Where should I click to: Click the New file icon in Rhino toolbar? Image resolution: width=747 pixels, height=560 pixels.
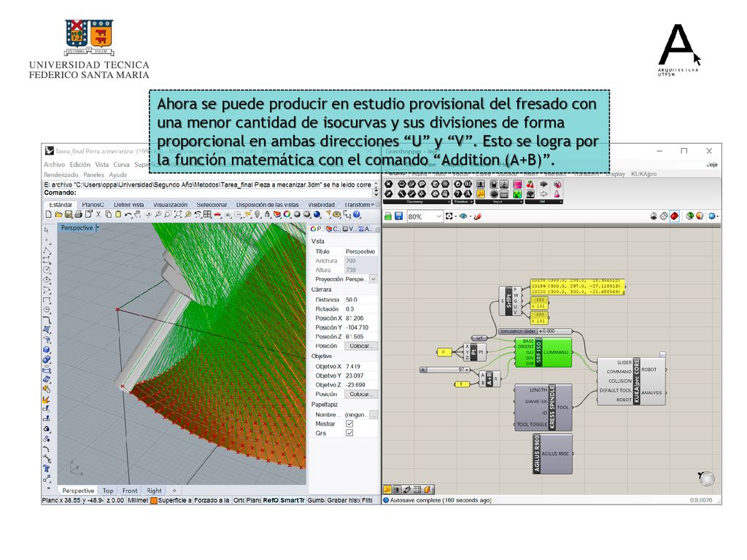tap(47, 215)
